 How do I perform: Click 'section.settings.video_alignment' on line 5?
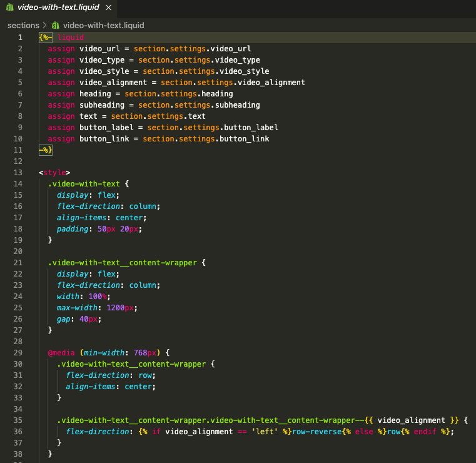233,83
